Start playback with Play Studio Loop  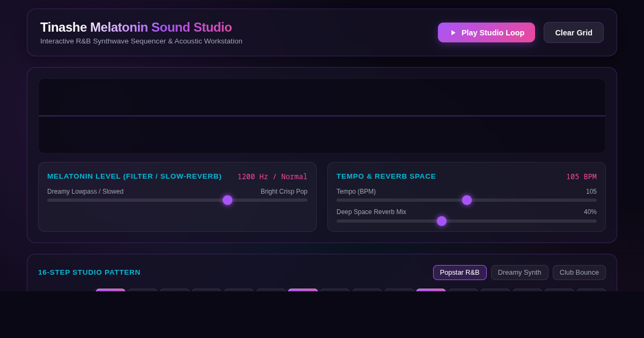[x=486, y=32]
